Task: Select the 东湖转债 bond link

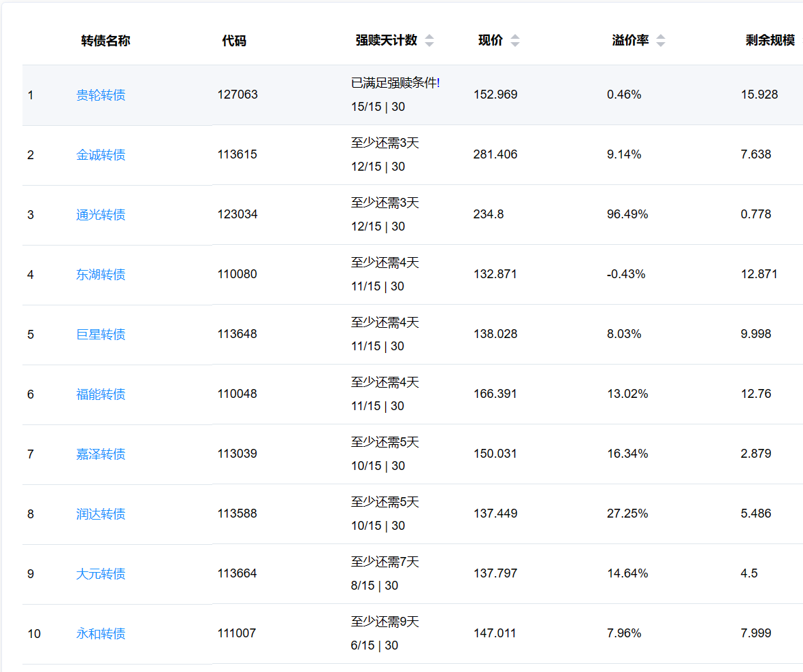Action: tap(101, 275)
